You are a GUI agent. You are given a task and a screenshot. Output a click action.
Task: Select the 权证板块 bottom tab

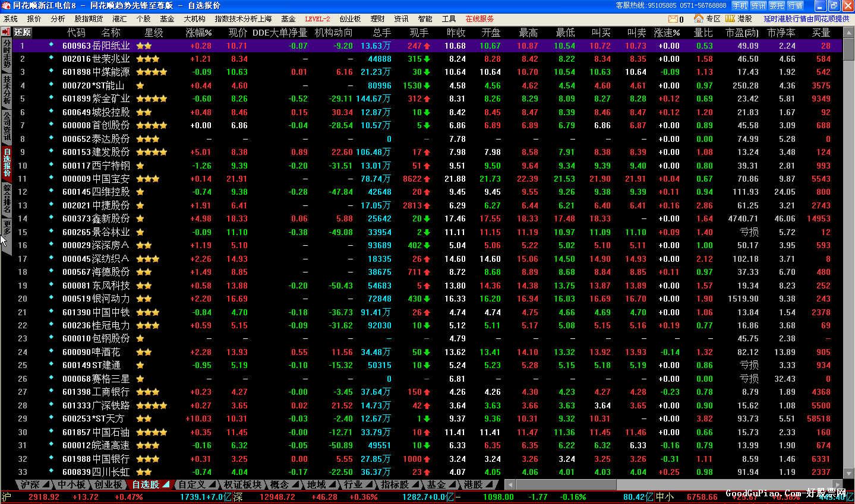tap(243, 485)
